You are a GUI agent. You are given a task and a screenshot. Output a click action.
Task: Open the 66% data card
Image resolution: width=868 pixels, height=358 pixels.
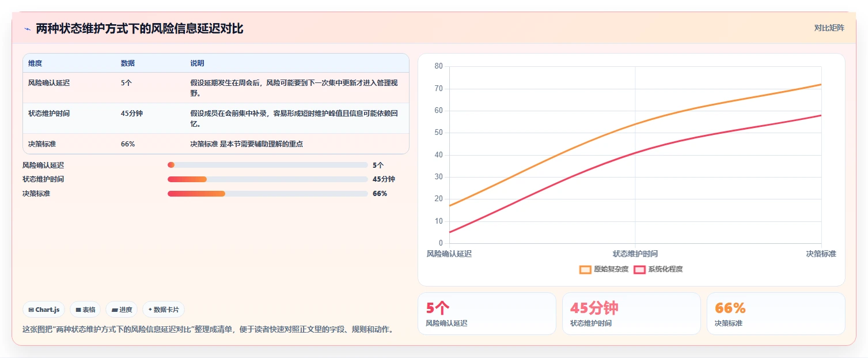tap(776, 314)
